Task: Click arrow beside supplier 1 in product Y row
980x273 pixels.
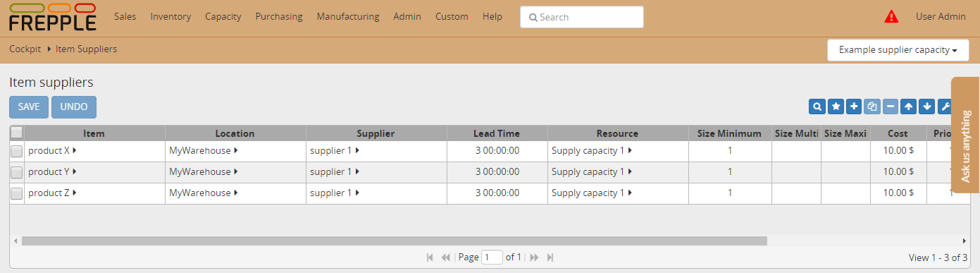Action: [x=357, y=171]
